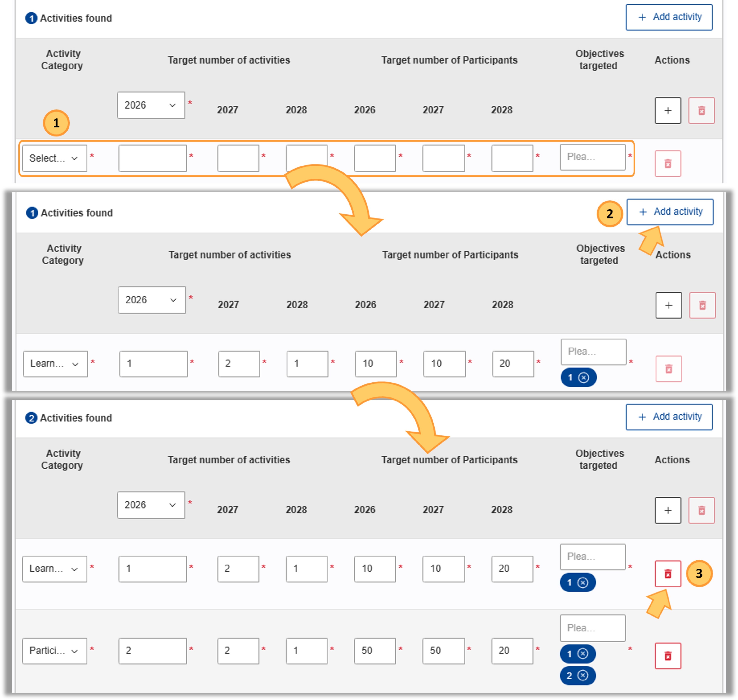Click the middle panel's header trash icon

pos(702,305)
